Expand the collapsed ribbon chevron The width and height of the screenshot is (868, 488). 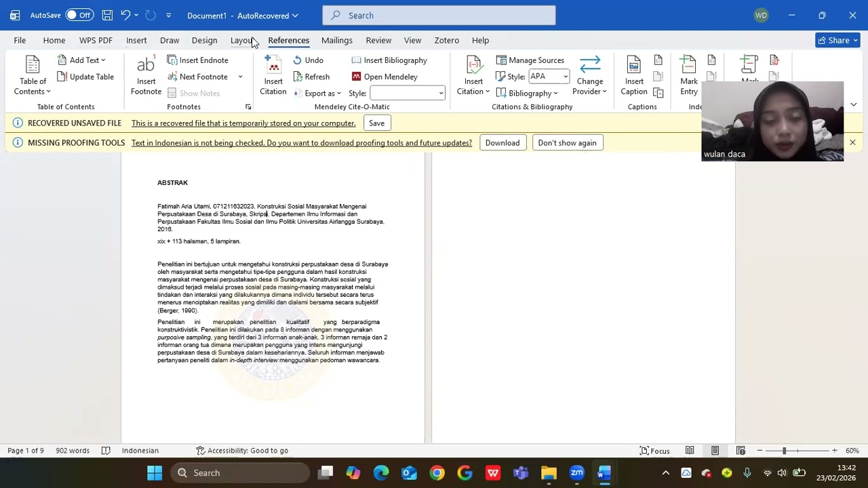[x=853, y=105]
